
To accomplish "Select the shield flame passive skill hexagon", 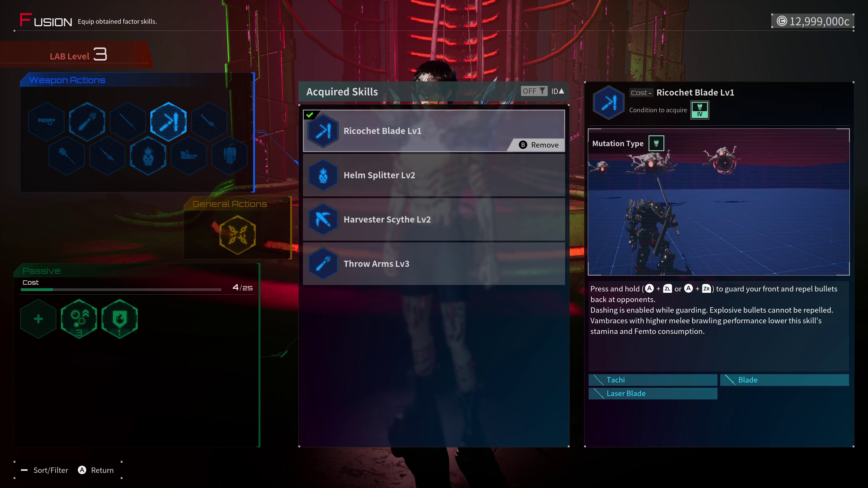I will pyautogui.click(x=120, y=319).
